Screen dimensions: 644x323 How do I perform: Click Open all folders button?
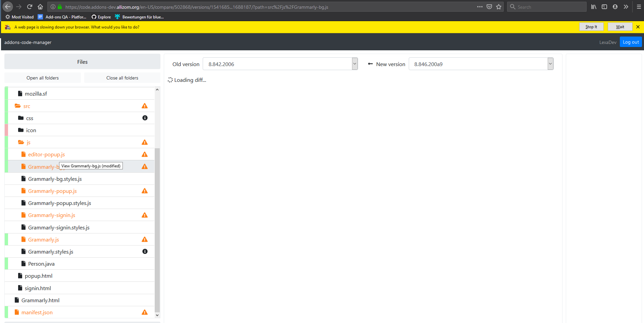[43, 78]
